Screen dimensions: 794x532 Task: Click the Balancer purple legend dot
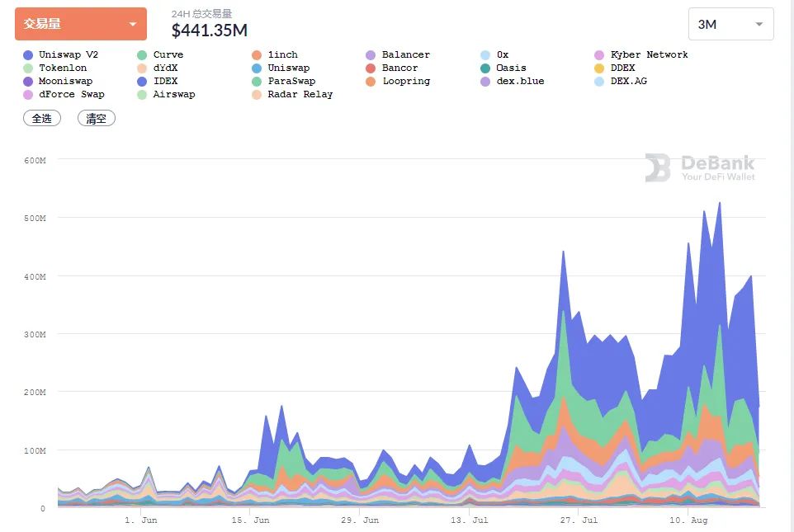371,55
